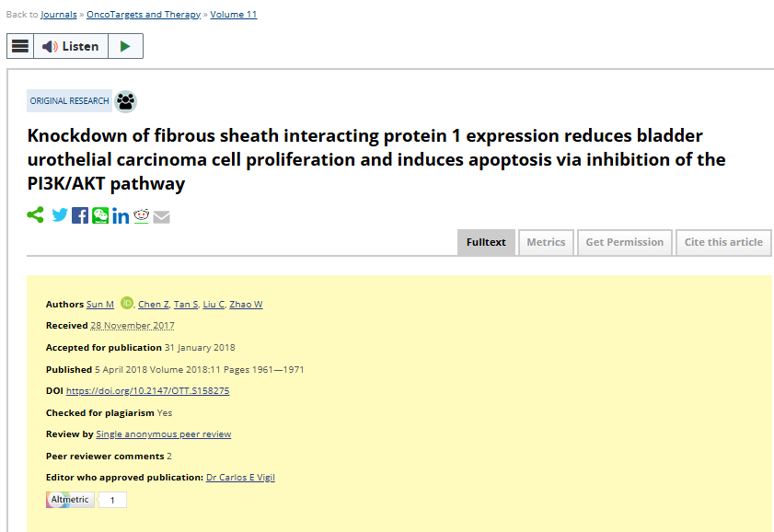Open the Get Permission tab

624,242
